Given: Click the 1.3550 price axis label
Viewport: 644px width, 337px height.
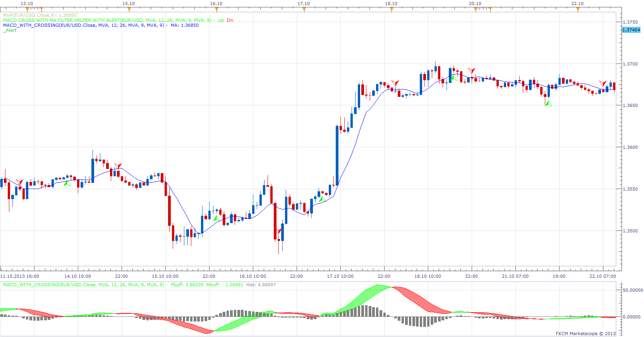Looking at the screenshot, I should click(x=630, y=189).
